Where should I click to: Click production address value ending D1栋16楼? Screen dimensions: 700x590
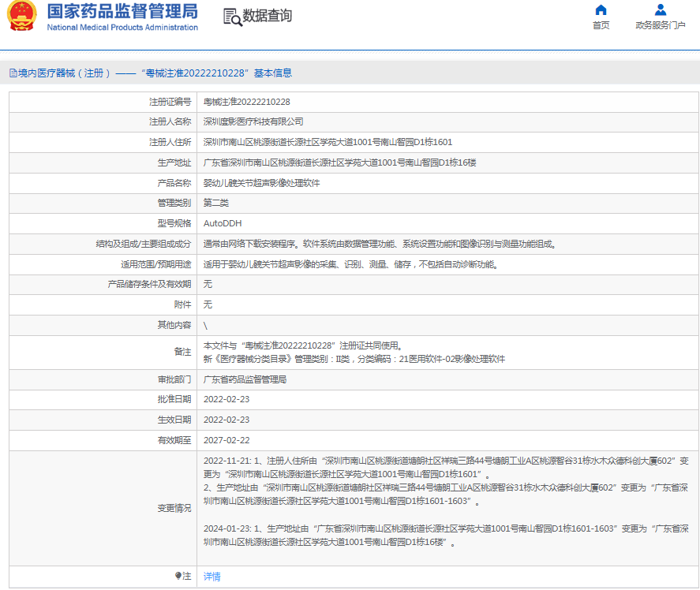point(339,162)
